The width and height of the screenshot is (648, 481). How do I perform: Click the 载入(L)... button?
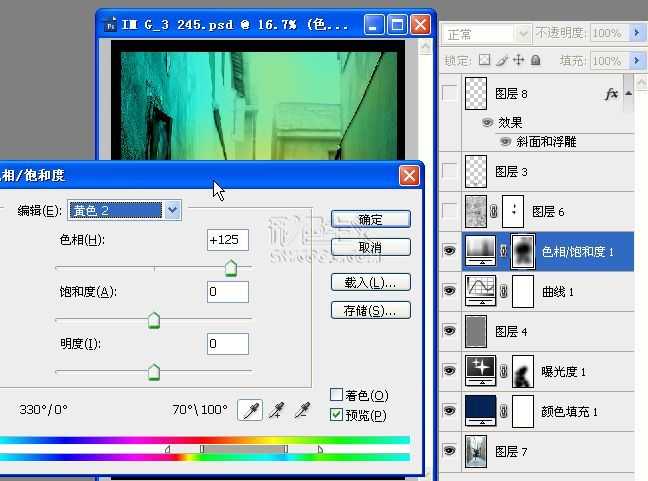371,283
